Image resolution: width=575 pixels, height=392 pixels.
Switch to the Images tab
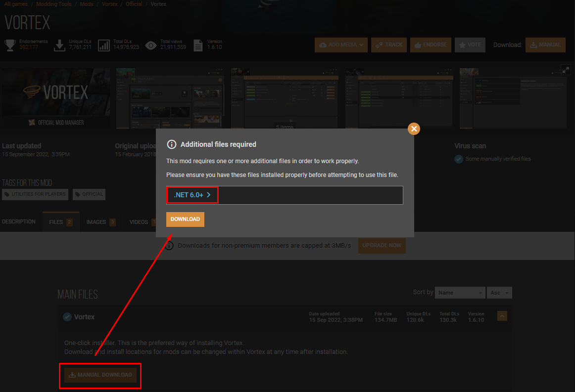click(x=101, y=222)
